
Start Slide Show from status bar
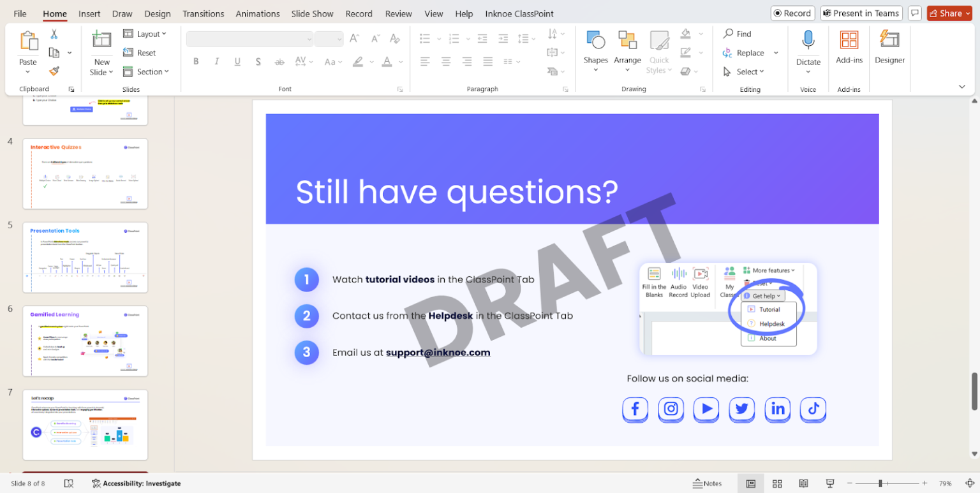pos(830,483)
